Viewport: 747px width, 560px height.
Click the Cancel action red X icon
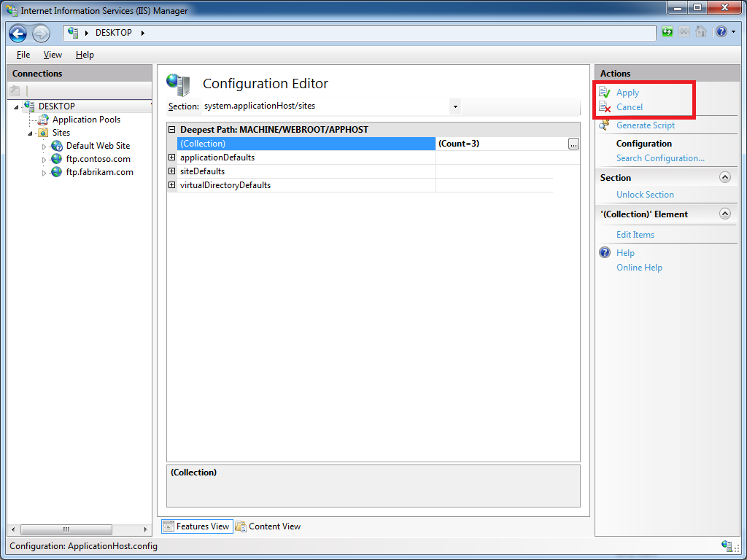[x=605, y=107]
